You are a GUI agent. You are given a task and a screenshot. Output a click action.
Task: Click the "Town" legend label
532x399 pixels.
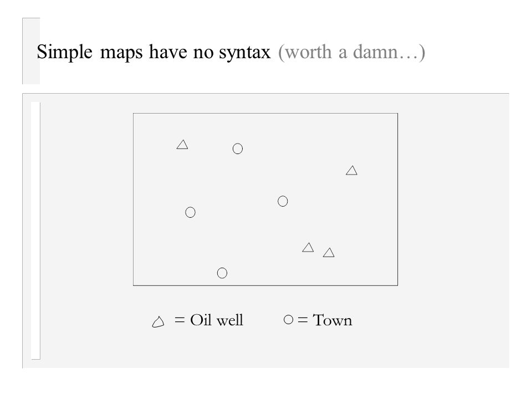click(332, 320)
